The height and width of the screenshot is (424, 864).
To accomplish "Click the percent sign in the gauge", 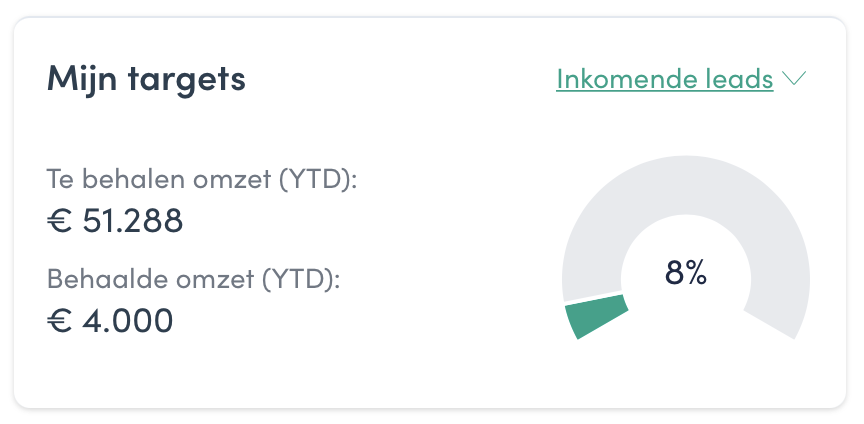I will [696, 272].
